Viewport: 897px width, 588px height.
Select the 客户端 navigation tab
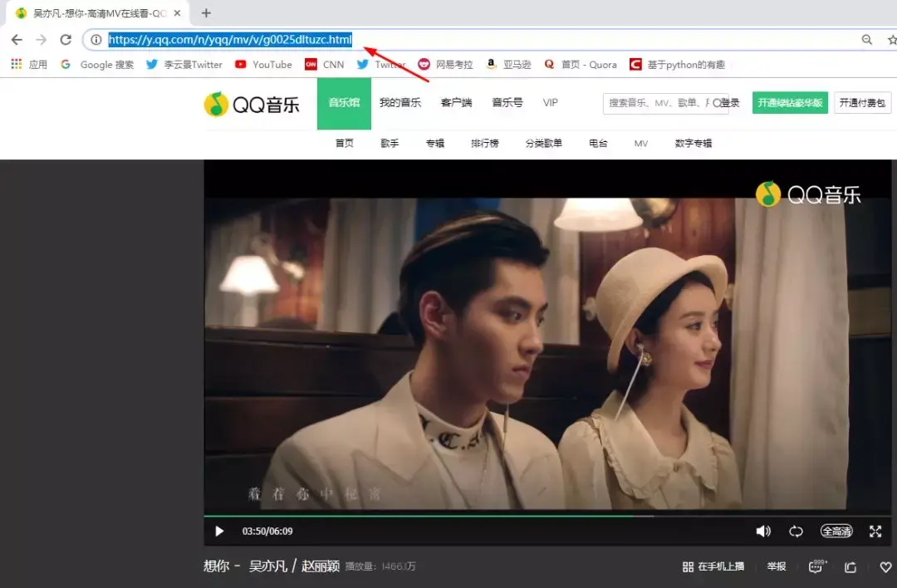(456, 103)
